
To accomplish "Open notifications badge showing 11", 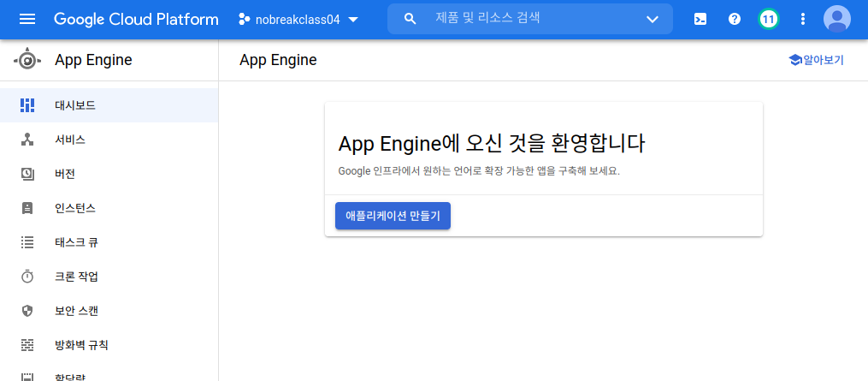I will tap(768, 20).
